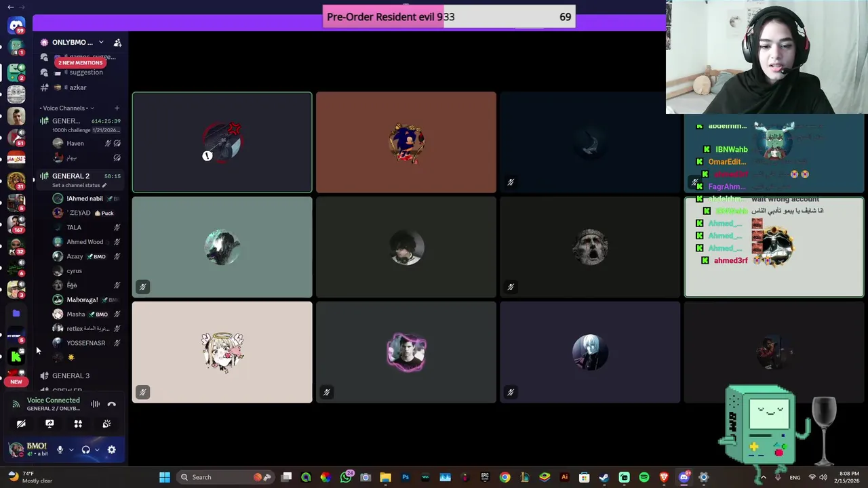Open the Windows Start menu
Image resolution: width=868 pixels, height=488 pixels.
click(165, 477)
